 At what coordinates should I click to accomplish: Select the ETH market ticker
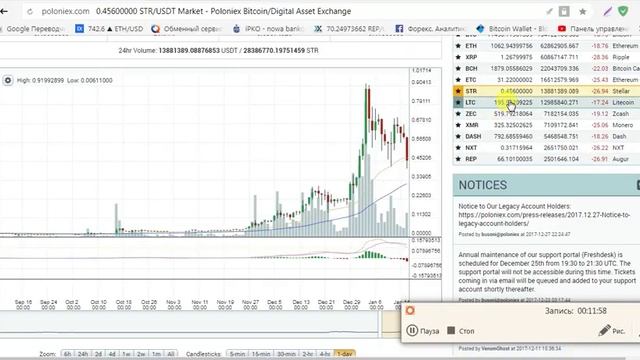471,46
